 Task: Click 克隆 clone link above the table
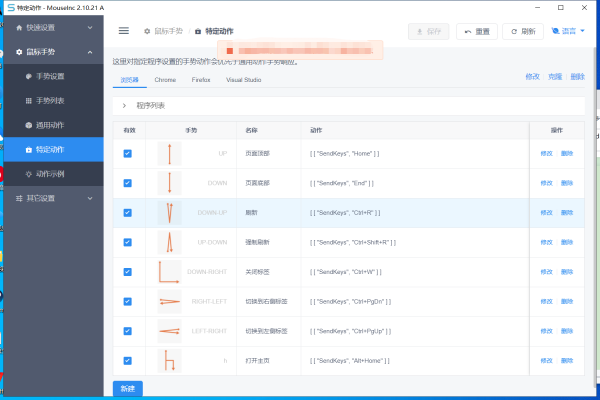[x=555, y=77]
